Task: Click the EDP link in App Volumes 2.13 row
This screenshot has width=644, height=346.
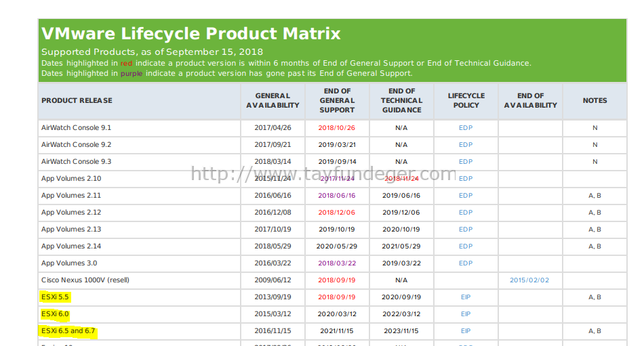Action: tap(465, 229)
